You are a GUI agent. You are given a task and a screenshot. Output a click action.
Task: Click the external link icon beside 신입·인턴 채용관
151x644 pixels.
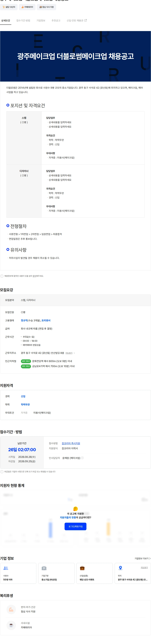coord(85,21)
